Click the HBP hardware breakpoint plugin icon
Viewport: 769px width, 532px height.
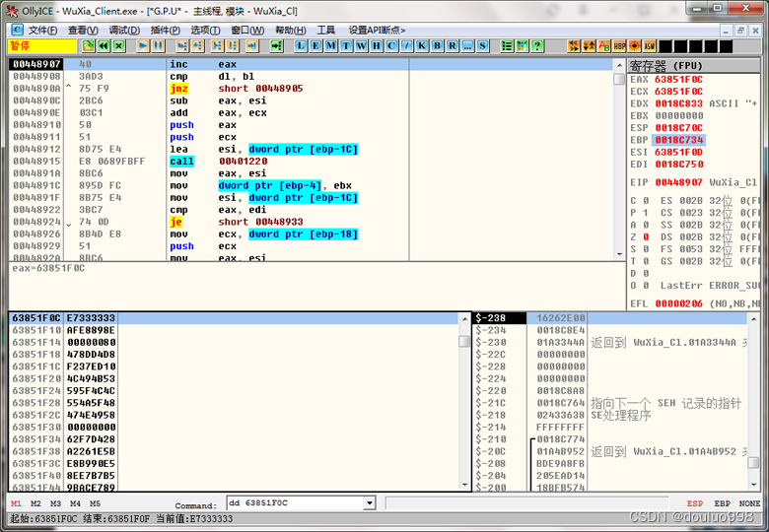[619, 46]
